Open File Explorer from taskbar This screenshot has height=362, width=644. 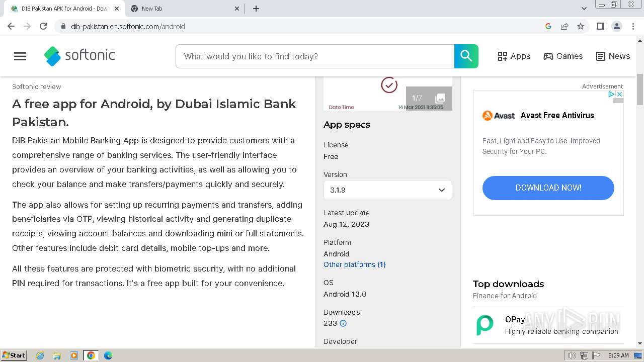(57, 355)
